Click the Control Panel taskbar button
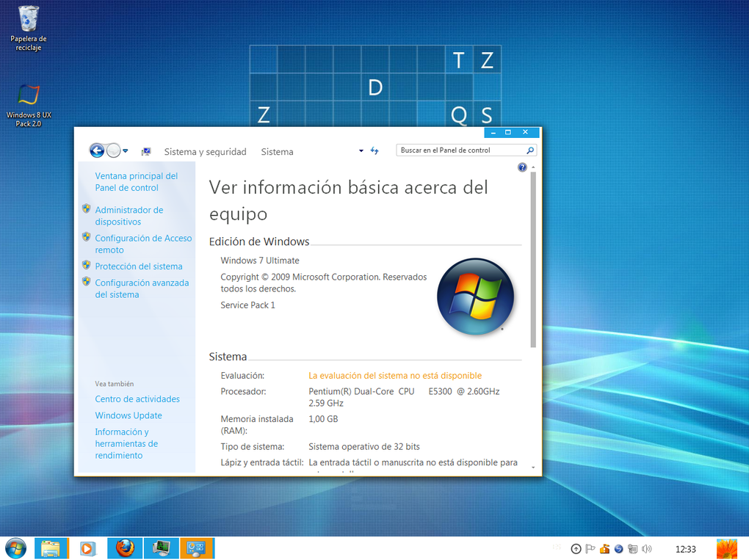 coord(197,548)
